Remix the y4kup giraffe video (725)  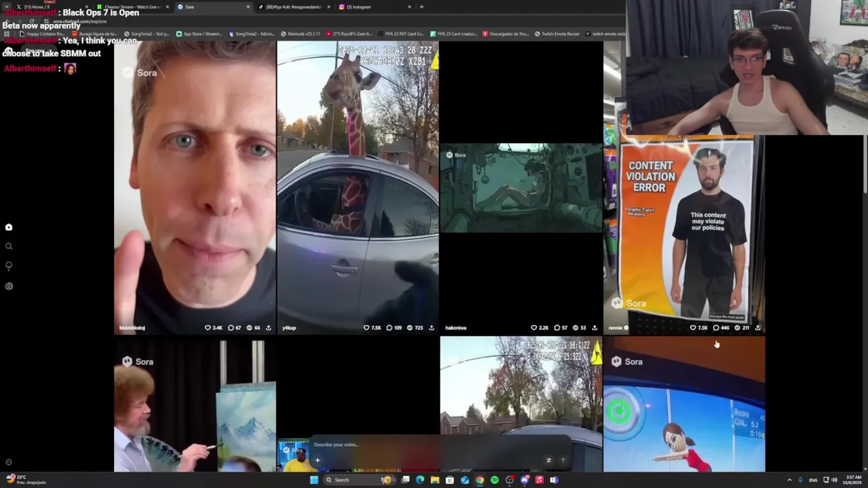pyautogui.click(x=409, y=328)
